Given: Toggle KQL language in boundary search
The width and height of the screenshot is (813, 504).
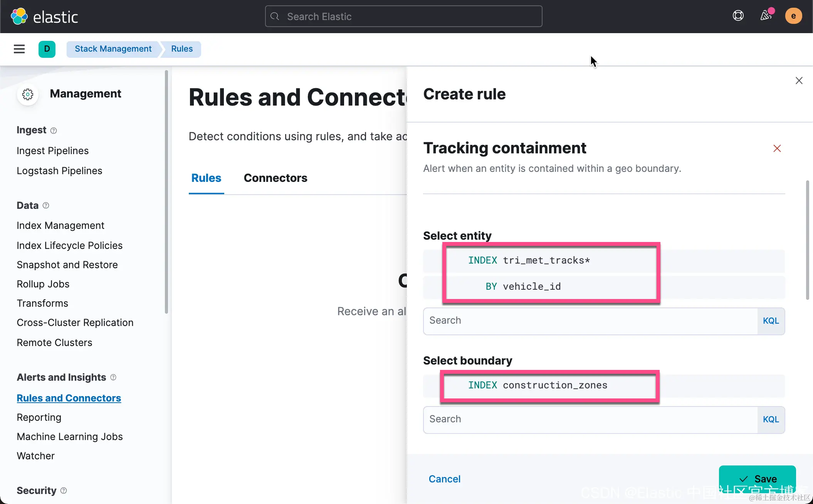Looking at the screenshot, I should pos(771,420).
